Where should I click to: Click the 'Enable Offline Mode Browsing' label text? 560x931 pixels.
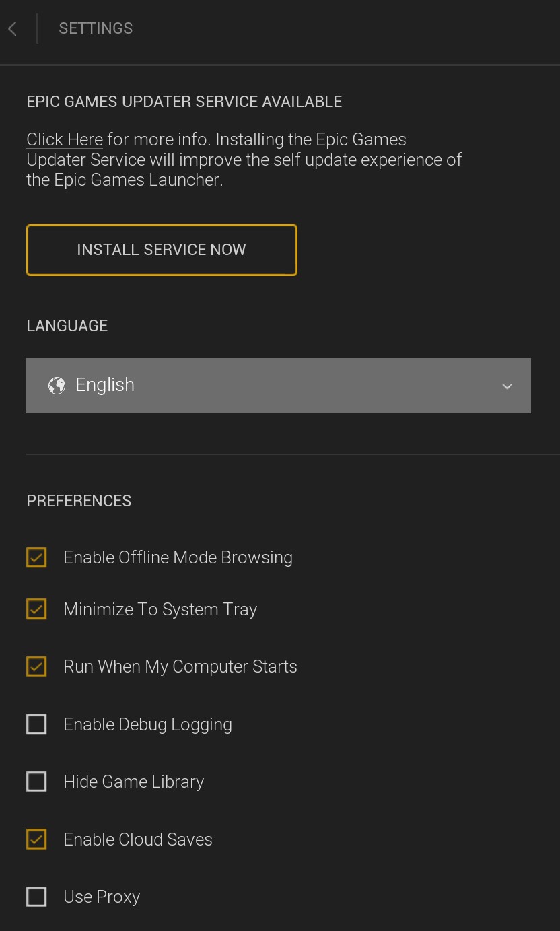[178, 557]
